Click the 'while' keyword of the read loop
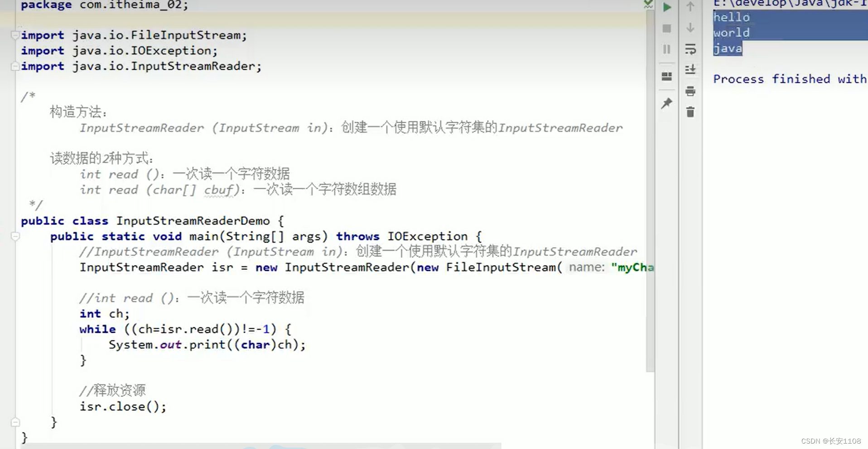This screenshot has height=449, width=868. (x=97, y=329)
